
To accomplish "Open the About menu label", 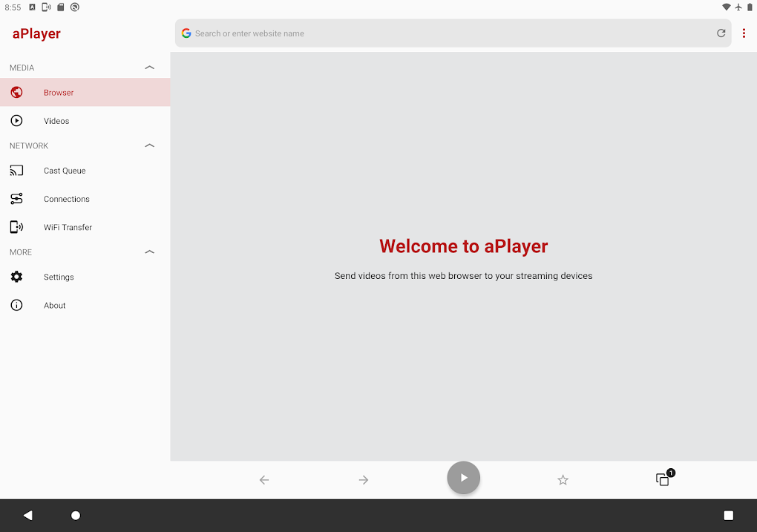I will [x=55, y=306].
